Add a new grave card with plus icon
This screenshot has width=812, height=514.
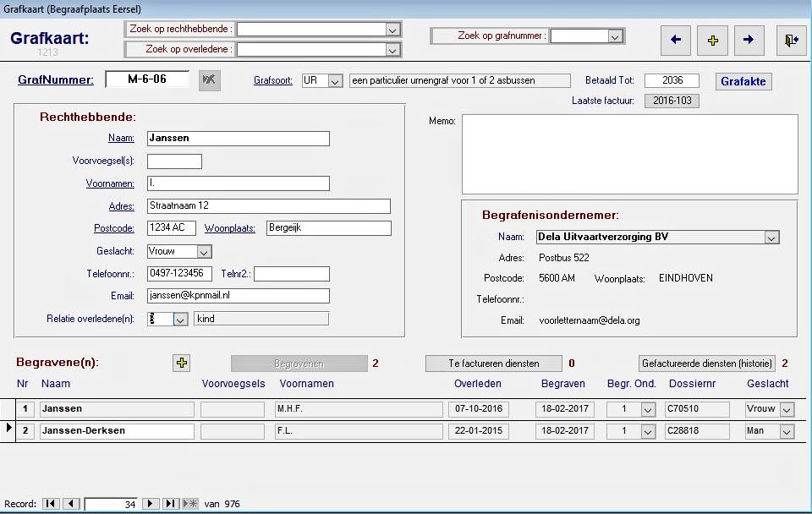(712, 40)
